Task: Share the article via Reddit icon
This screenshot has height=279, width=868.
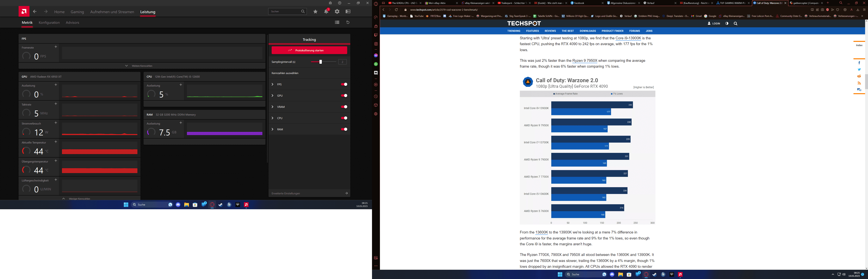Action: 859,76
